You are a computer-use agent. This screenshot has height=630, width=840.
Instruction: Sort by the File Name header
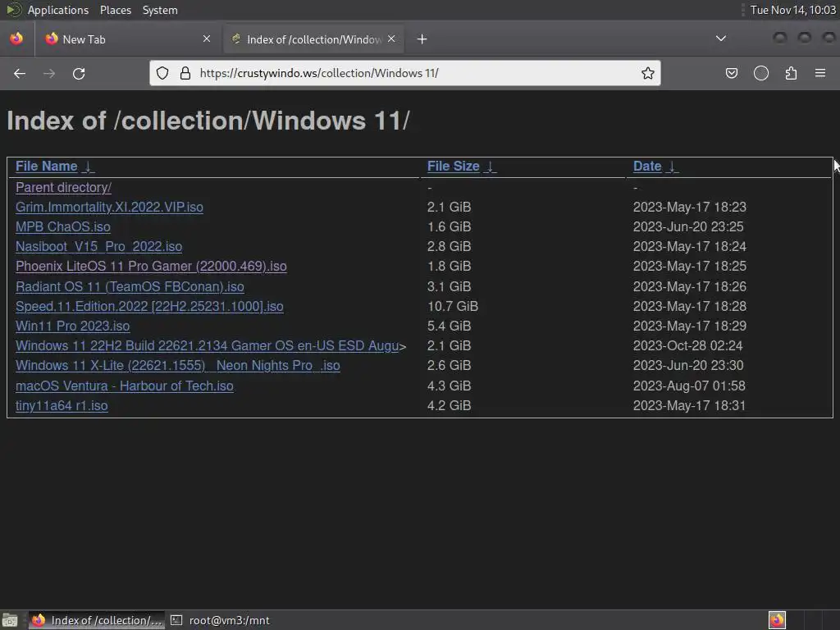tap(46, 166)
